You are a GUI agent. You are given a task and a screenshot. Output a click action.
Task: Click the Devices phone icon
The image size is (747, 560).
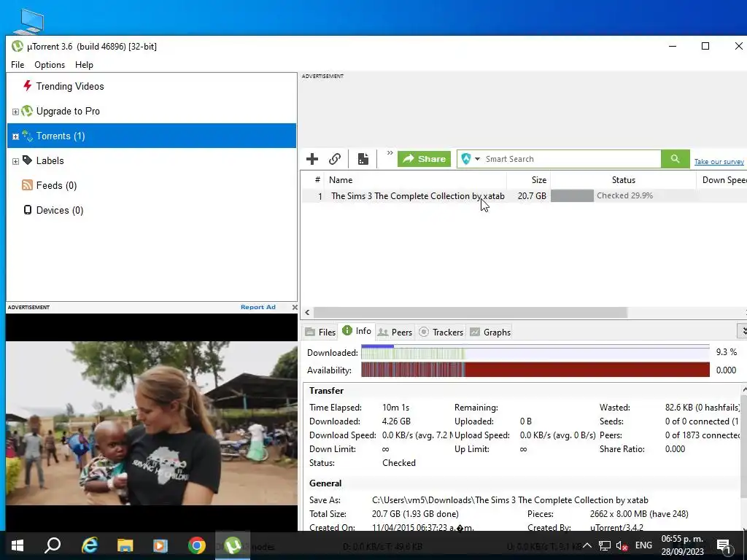point(28,209)
